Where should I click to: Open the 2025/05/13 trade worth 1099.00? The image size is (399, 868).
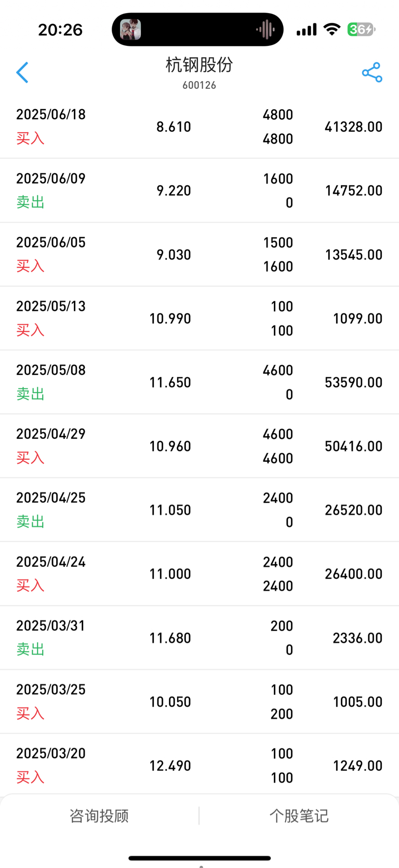pos(199,318)
